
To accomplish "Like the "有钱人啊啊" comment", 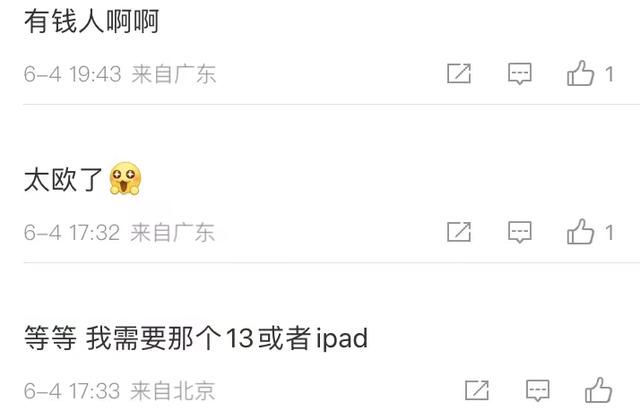I will pos(580,73).
